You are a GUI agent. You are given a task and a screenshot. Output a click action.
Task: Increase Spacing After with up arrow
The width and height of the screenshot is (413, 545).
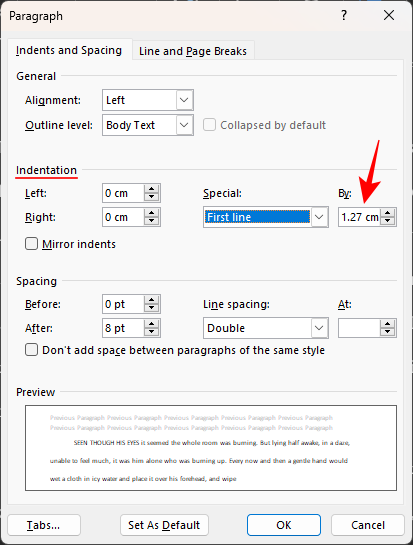[x=152, y=324]
